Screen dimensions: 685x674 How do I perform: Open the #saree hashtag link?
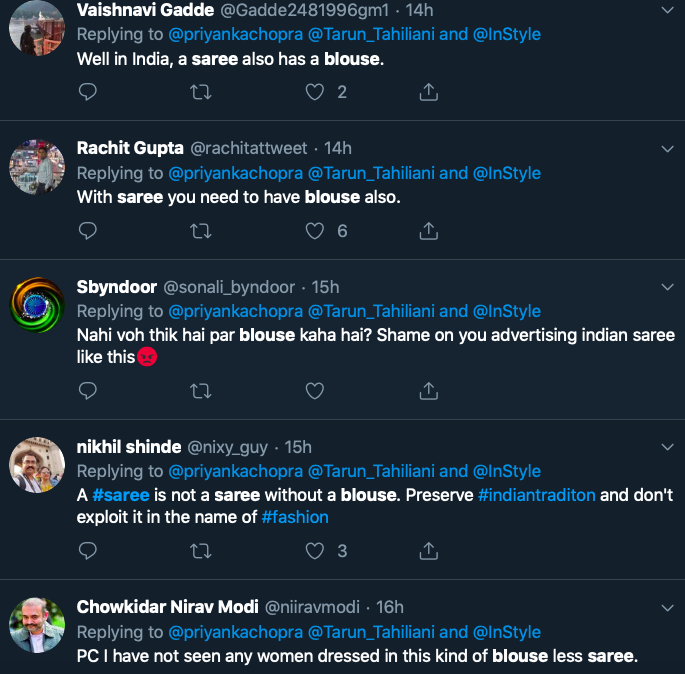tap(121, 495)
